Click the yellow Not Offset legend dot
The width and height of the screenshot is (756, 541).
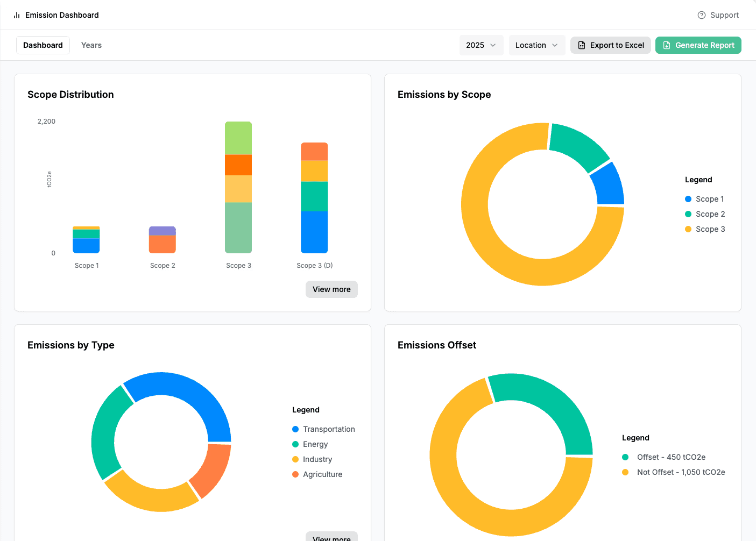(625, 472)
